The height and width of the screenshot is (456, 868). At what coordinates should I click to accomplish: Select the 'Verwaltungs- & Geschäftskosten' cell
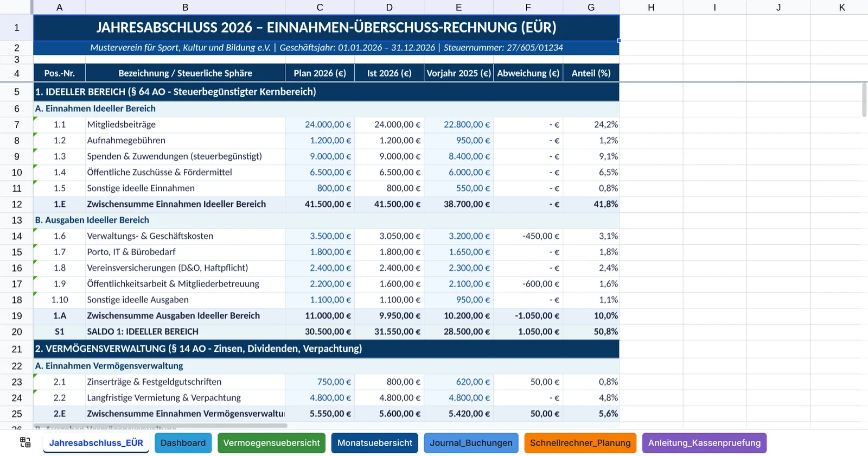pyautogui.click(x=185, y=236)
